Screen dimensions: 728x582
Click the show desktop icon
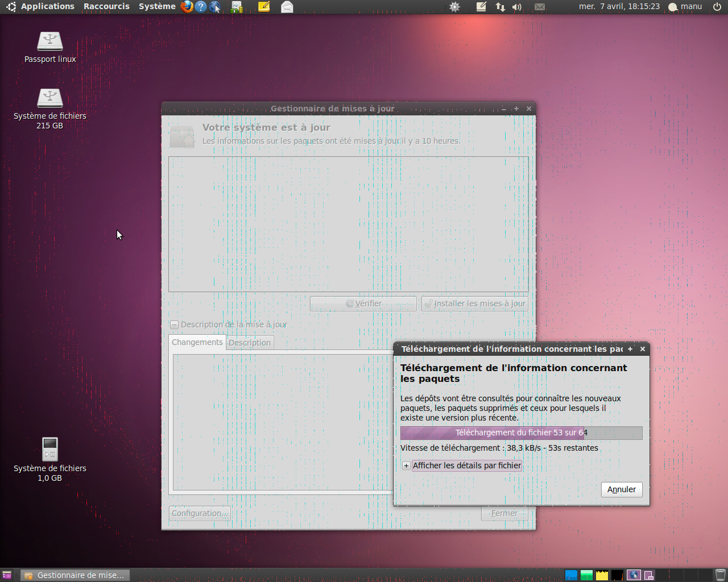[7, 575]
